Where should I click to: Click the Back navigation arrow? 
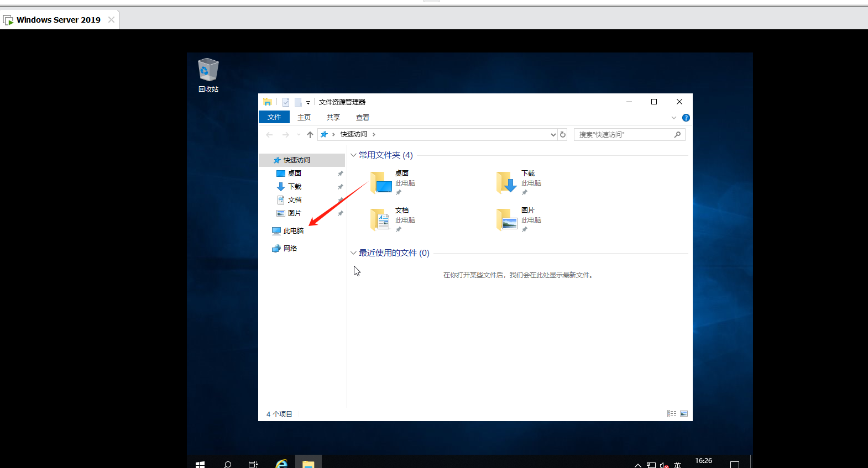click(x=270, y=135)
